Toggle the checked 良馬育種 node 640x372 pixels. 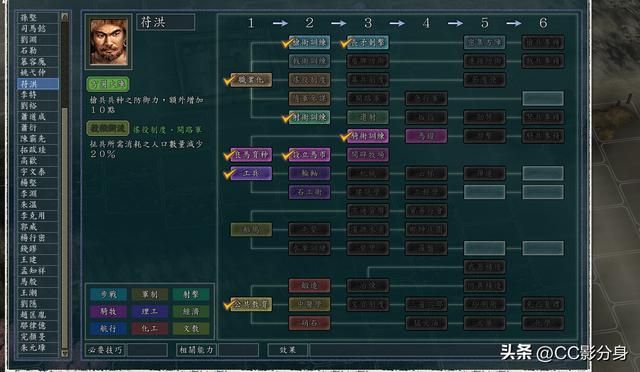pos(251,155)
